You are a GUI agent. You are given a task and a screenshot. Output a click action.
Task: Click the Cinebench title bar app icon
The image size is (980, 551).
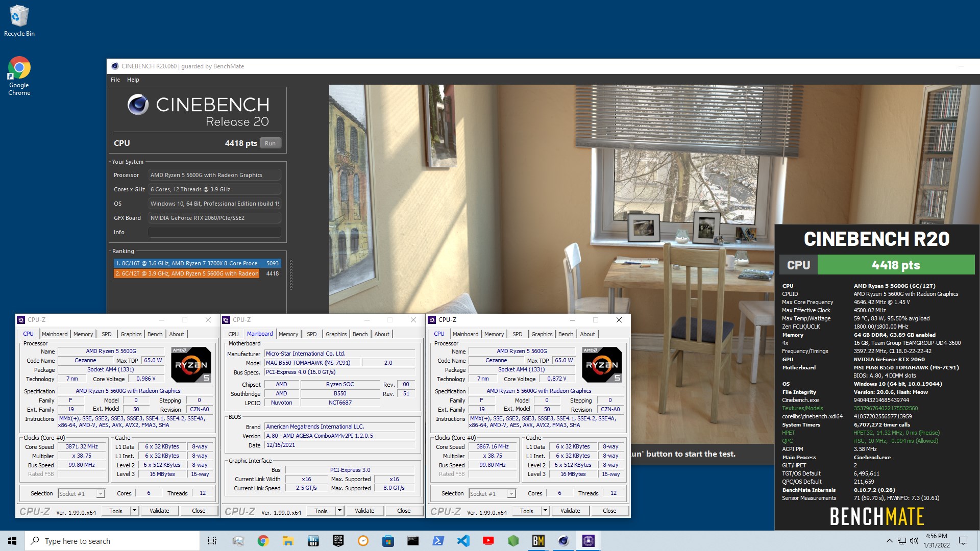[x=115, y=66]
